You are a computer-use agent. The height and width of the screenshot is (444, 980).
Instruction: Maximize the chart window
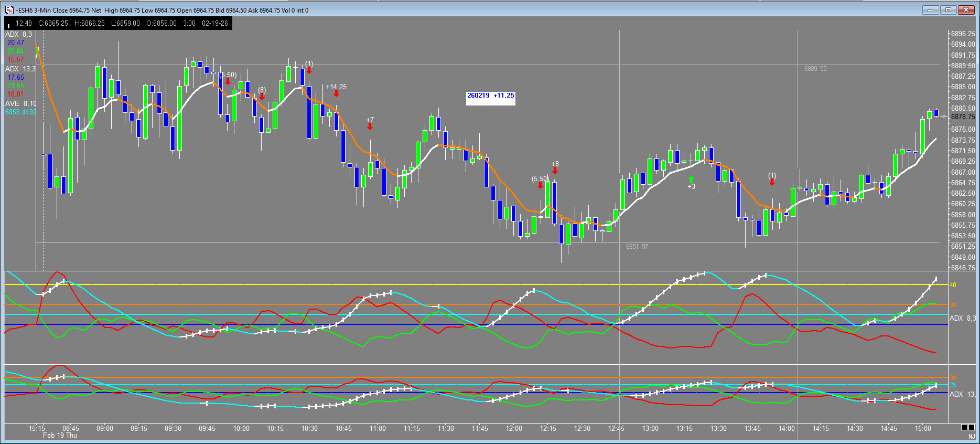(x=948, y=10)
